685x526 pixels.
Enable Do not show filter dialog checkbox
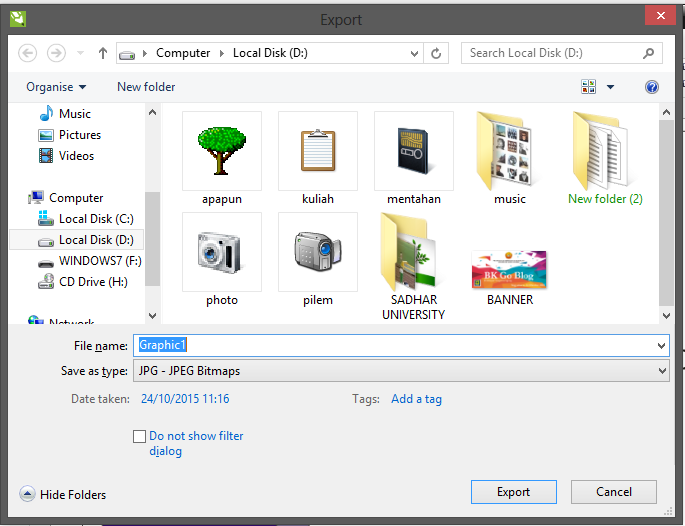tap(140, 436)
